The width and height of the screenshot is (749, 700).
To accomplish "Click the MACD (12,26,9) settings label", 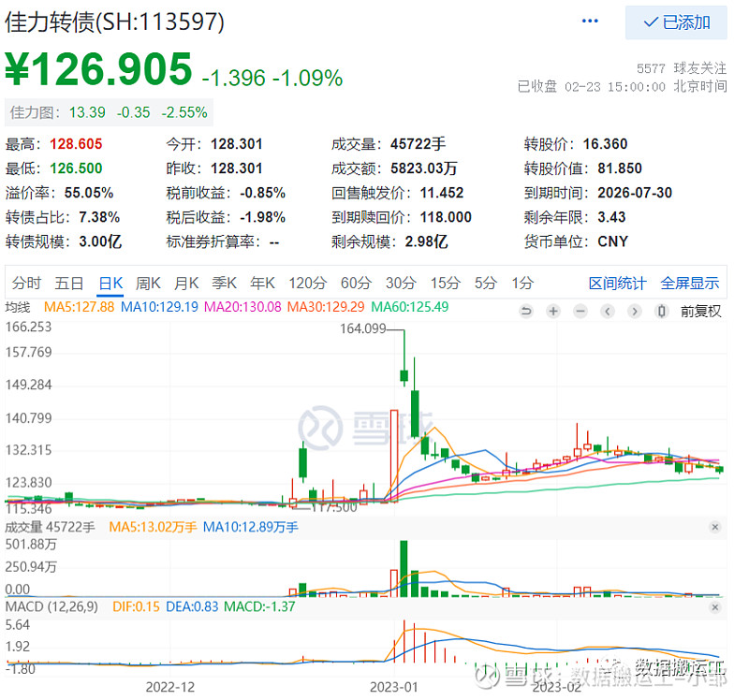I will 51,607.
